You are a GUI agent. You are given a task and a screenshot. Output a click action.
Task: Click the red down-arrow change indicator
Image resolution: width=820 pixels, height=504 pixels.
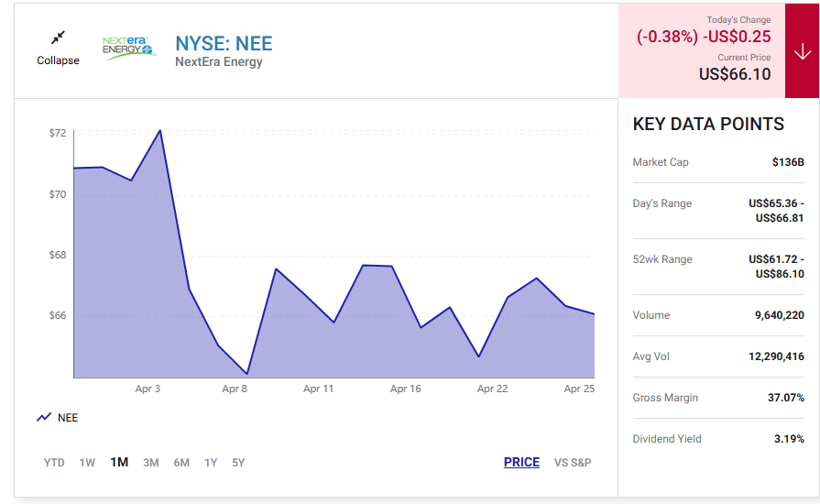(802, 50)
